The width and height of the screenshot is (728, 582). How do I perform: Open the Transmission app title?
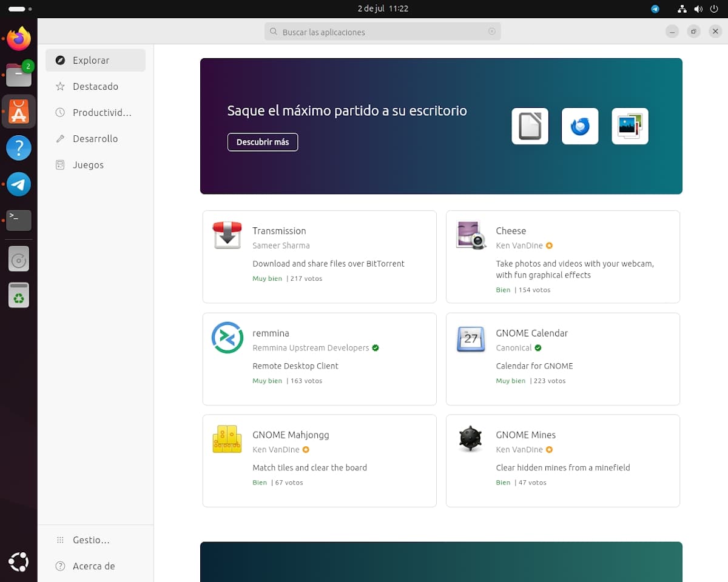coord(279,231)
